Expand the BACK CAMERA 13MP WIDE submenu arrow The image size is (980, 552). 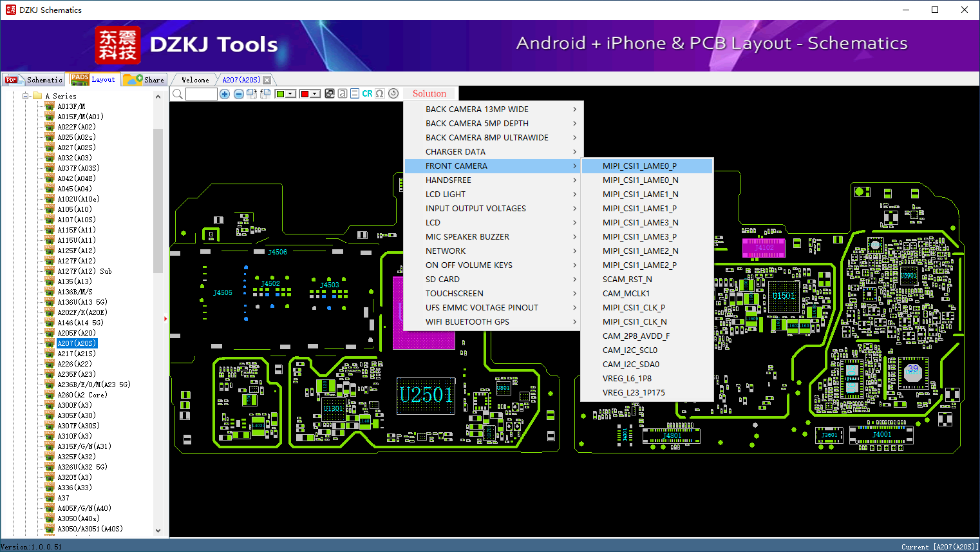tap(575, 109)
